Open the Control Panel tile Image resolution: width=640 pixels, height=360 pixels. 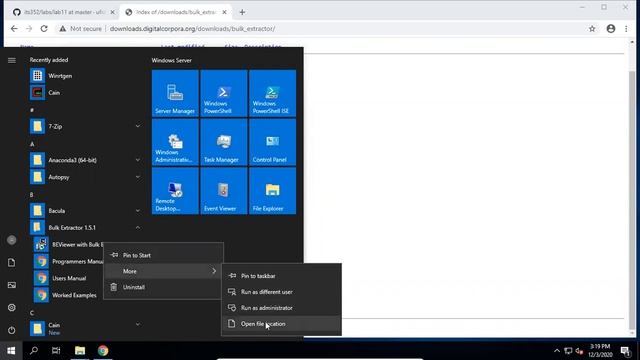tap(272, 142)
